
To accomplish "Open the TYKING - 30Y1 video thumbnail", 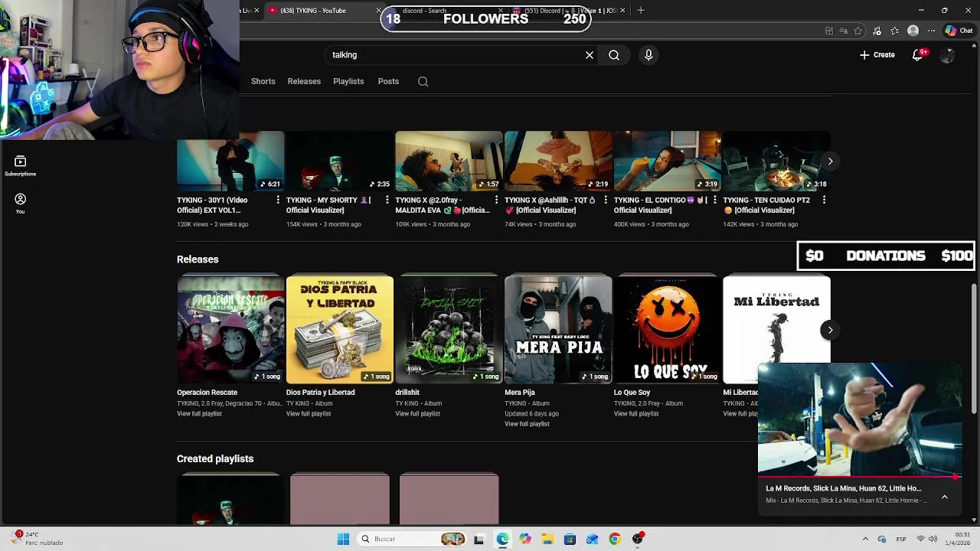I will click(230, 161).
